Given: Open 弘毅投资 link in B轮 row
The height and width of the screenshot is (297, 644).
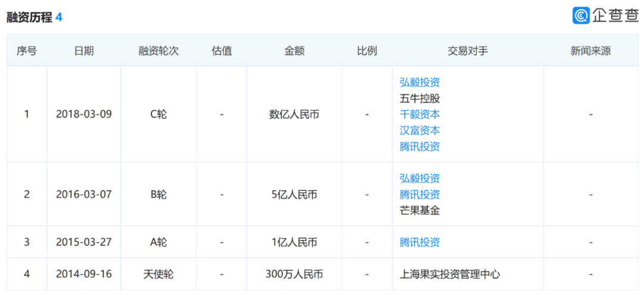Looking at the screenshot, I should click(419, 178).
